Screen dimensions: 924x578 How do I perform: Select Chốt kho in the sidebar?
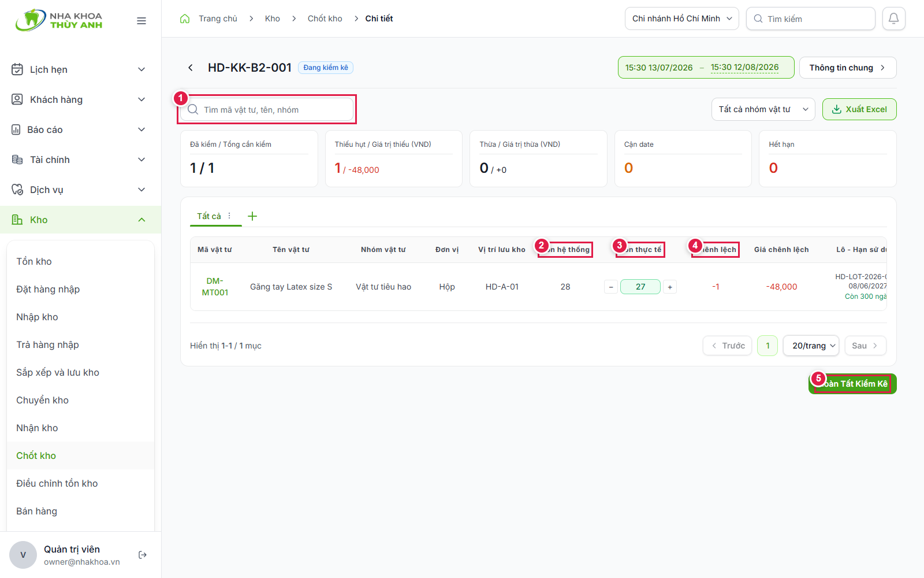coord(80,455)
